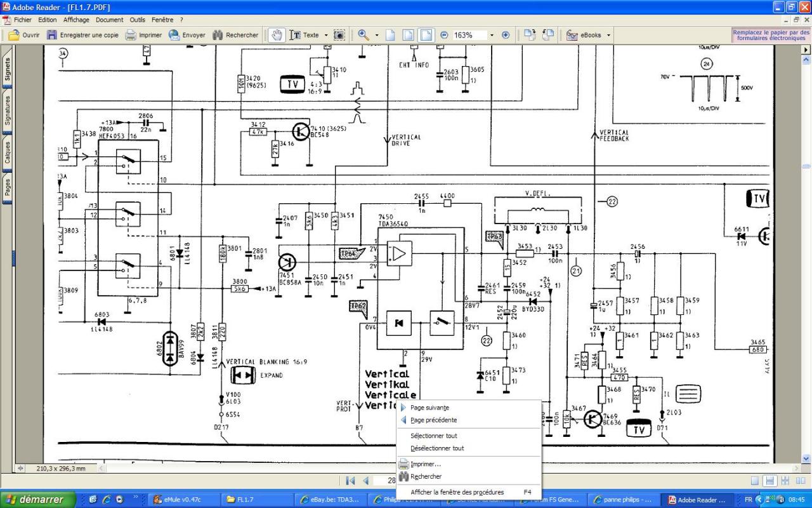Switch to FL1.7 folder taskbar button
Screen dimensions: 812x508
tap(258, 500)
